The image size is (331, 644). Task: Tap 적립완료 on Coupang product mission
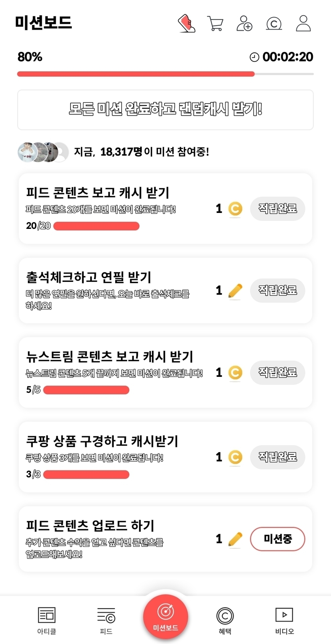point(278,457)
